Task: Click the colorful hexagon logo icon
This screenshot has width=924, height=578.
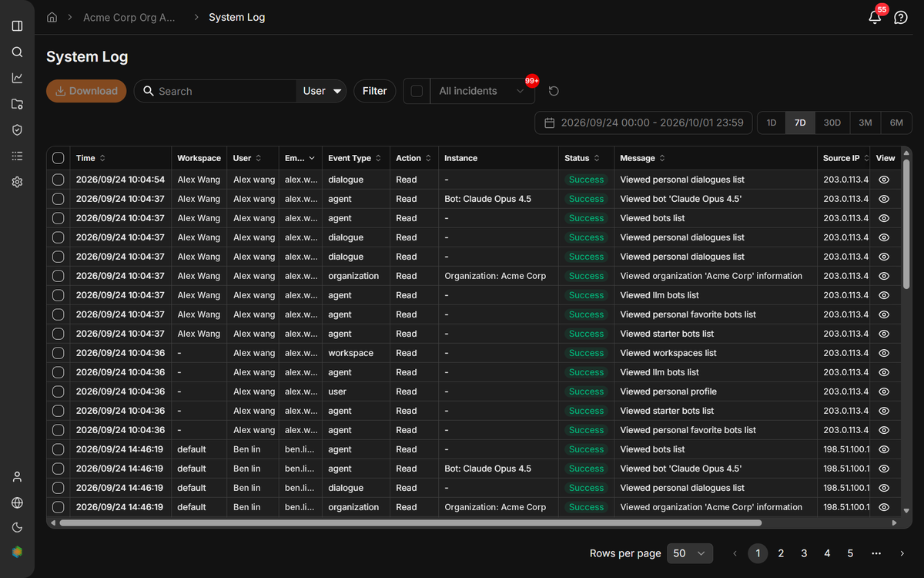Action: [17, 552]
